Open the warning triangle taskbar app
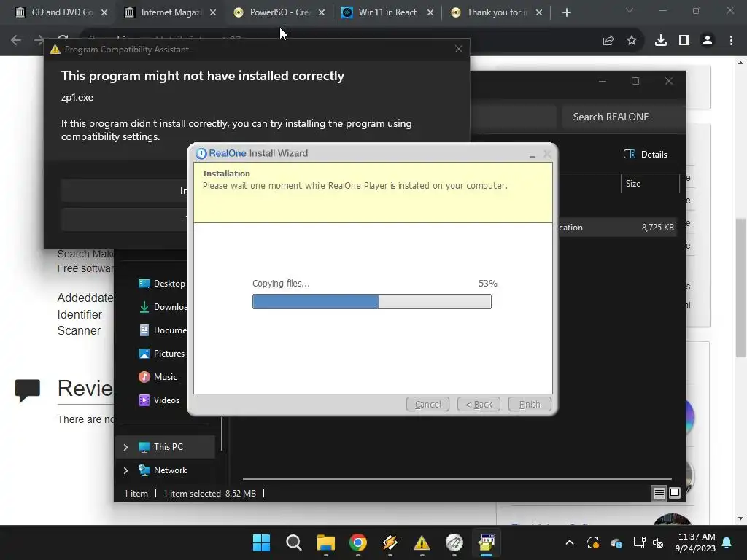This screenshot has height=560, width=747. point(422,542)
